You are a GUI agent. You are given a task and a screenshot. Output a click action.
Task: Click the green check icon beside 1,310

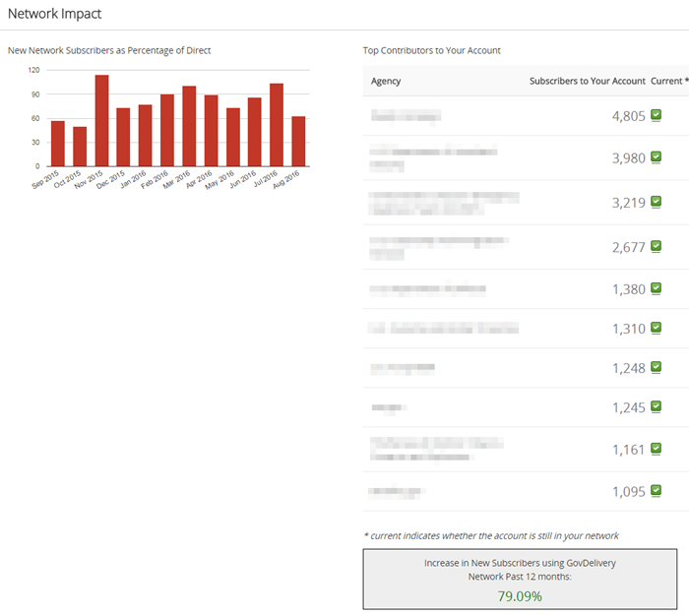(x=656, y=328)
